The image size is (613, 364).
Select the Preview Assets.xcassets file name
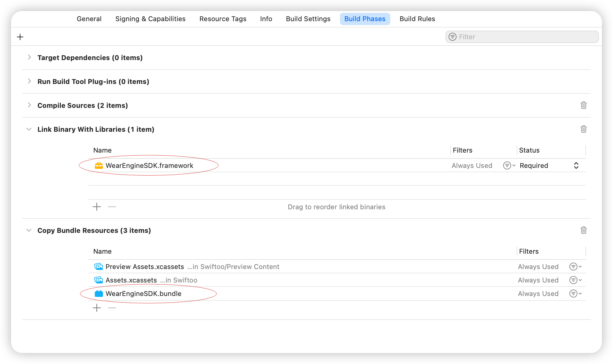coord(145,267)
